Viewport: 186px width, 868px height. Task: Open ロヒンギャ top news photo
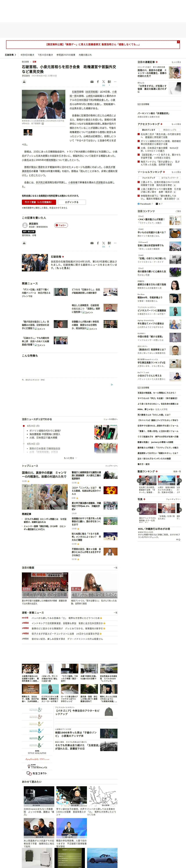click(45, 497)
